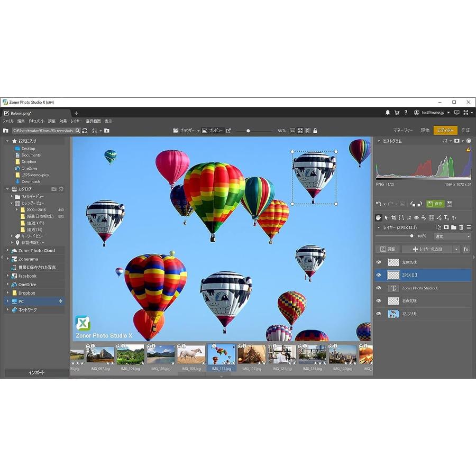Image resolution: width=476 pixels, height=476 pixels.
Task: Click the インポート button
Action: (x=36, y=372)
